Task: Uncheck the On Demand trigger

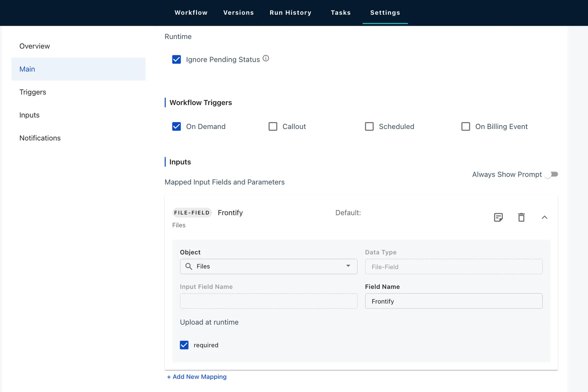Action: click(176, 126)
